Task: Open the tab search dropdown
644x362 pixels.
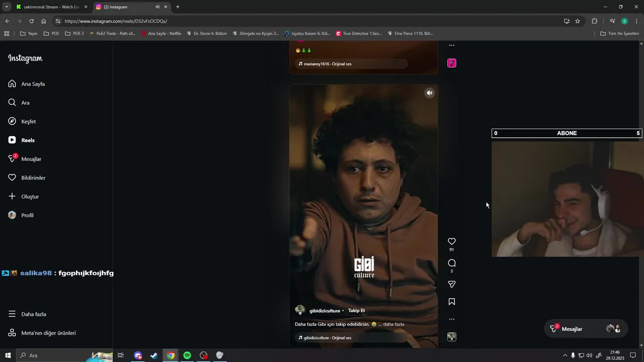Action: pyautogui.click(x=7, y=7)
